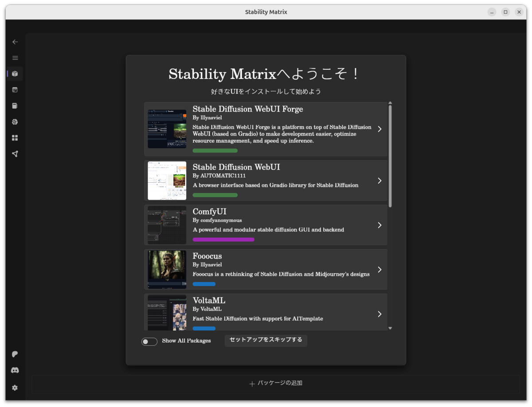Screen dimensions: 532x407
Task: Click the Show All Packages label
Action: pyautogui.click(x=186, y=341)
